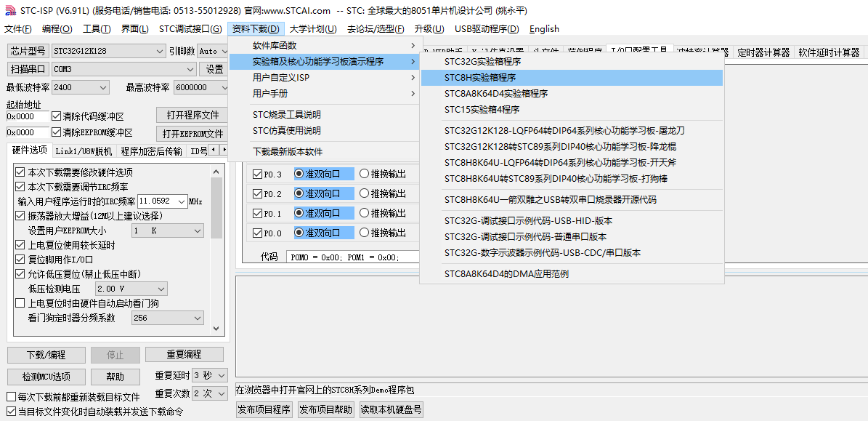
Task: Uncheck the P0.2 pin checkbox
Action: (257, 194)
